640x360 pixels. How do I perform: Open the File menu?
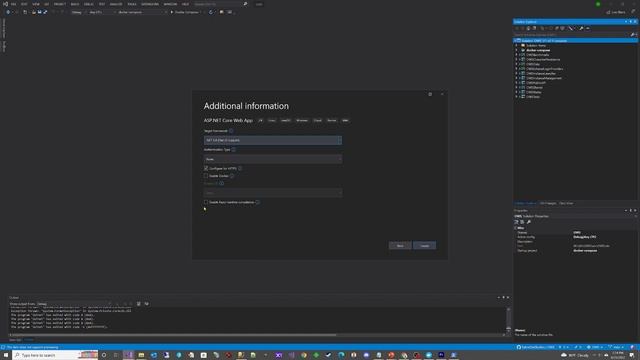pos(13,4)
